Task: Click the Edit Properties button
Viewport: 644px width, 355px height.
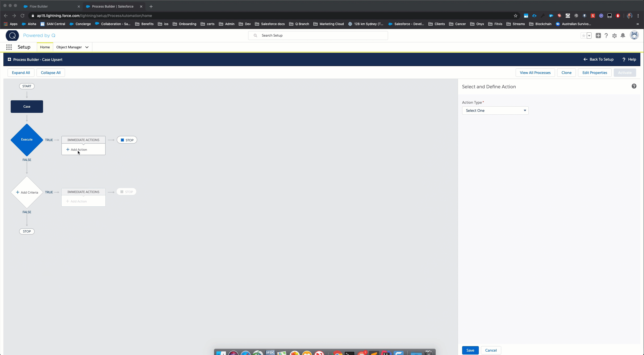Action: coord(595,73)
